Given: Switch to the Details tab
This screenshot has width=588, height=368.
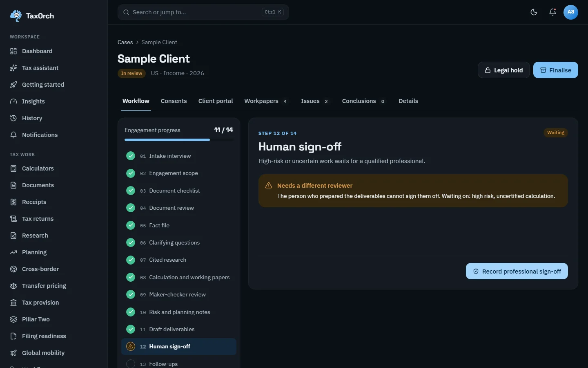Looking at the screenshot, I should tap(408, 101).
